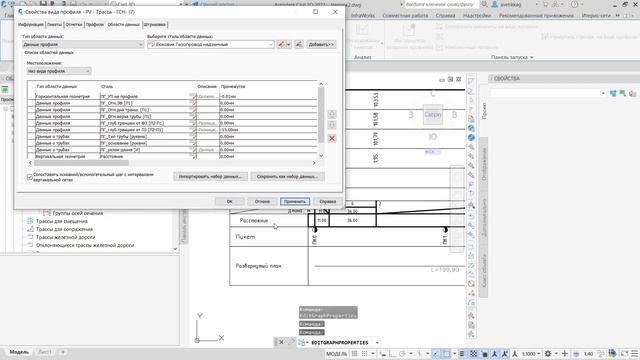This screenshot has width=640, height=360.
Task: Click the OK button in the dialog
Action: tap(229, 201)
